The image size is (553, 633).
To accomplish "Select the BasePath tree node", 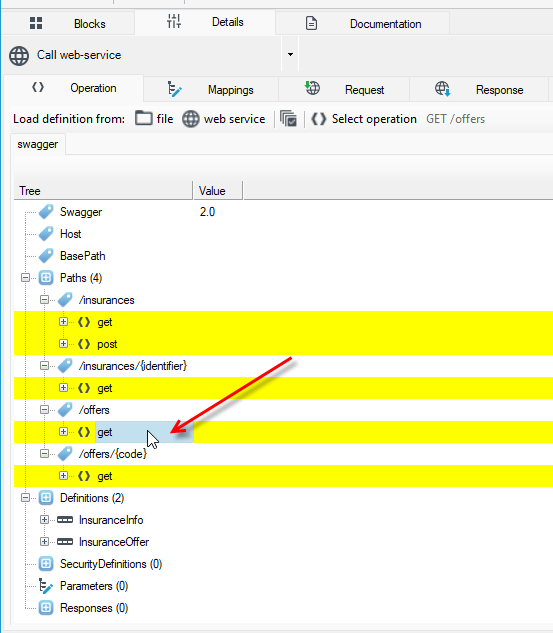I will click(82, 256).
